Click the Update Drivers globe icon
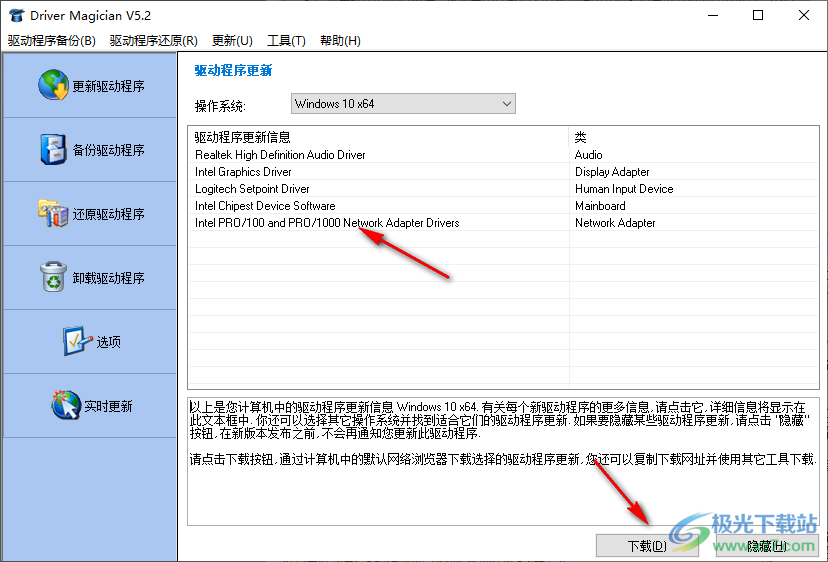This screenshot has height=562, width=828. click(x=53, y=85)
